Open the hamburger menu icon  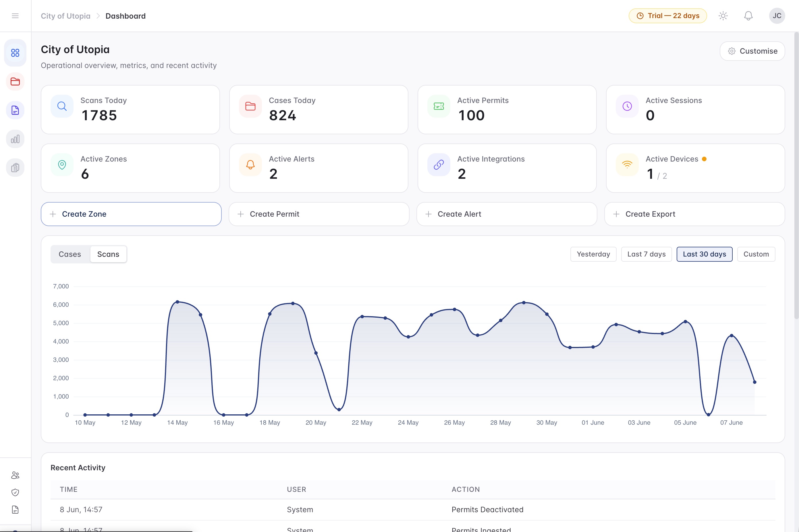tap(15, 15)
